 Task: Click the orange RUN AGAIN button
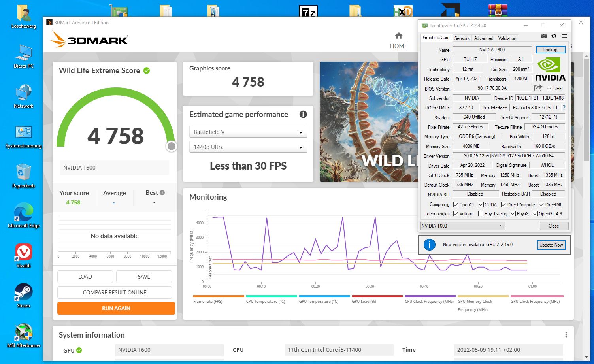pyautogui.click(x=116, y=308)
